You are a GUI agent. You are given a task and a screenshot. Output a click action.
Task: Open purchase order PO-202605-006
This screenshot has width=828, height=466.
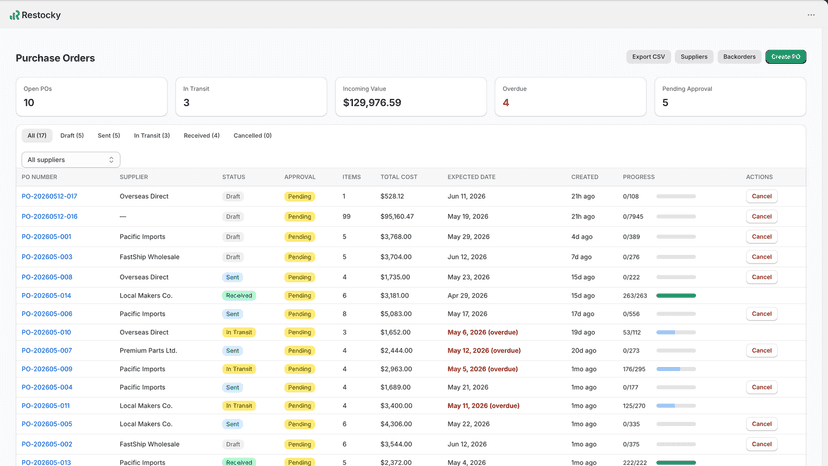(47, 314)
